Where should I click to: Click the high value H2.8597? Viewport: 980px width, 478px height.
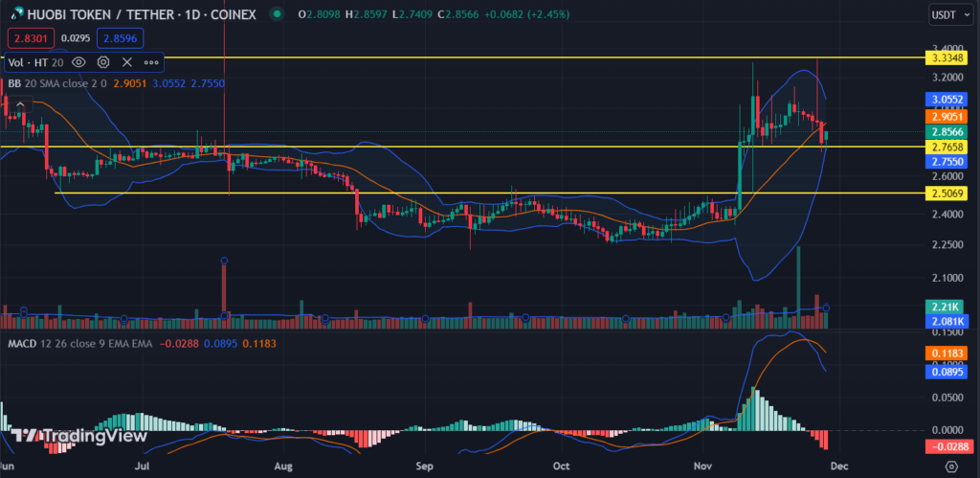[367, 13]
